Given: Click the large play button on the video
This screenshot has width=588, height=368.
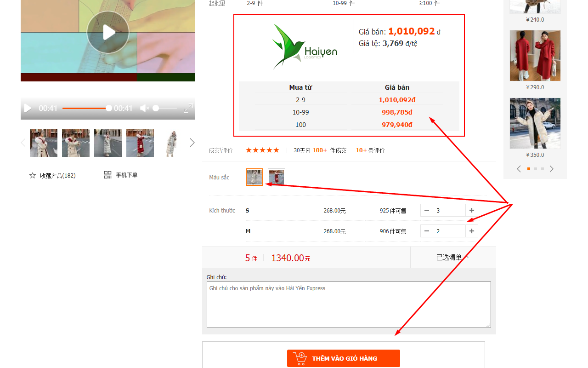Looking at the screenshot, I should tap(108, 32).
